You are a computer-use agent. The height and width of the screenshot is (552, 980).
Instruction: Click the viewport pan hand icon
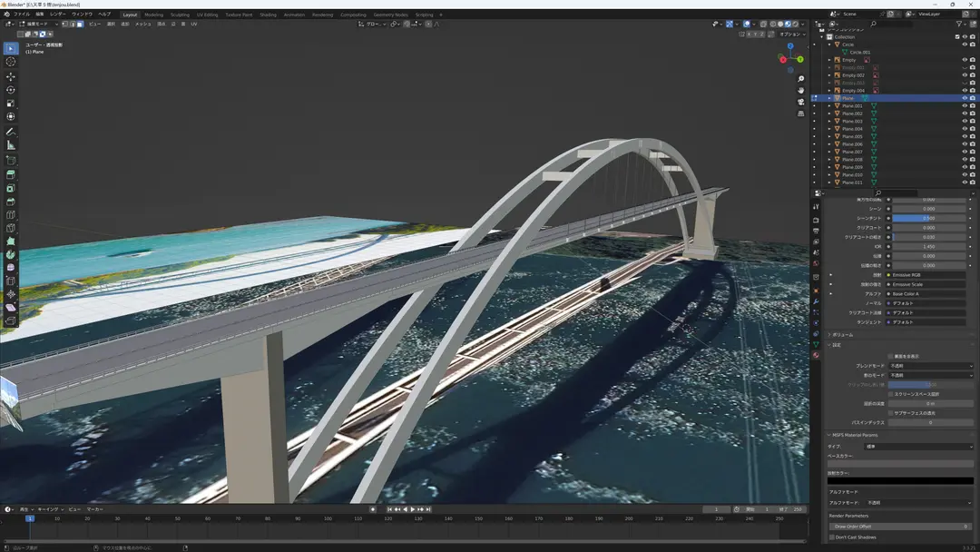pos(800,90)
